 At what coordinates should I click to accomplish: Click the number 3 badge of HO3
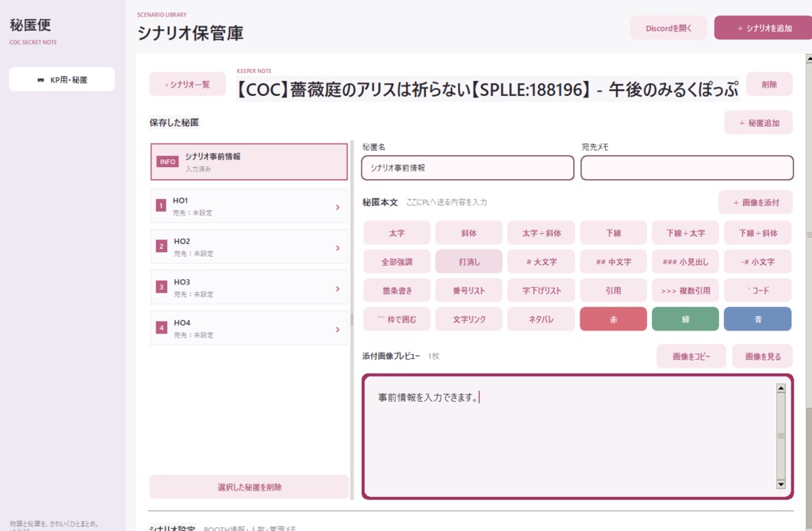click(161, 287)
